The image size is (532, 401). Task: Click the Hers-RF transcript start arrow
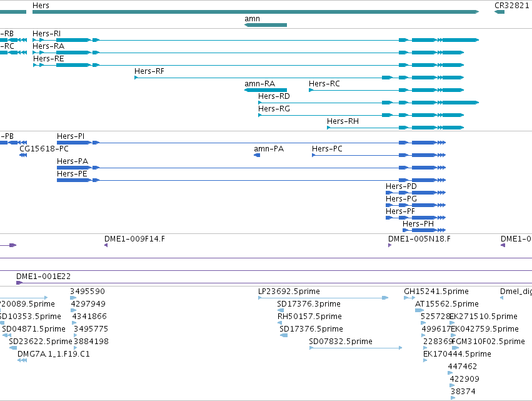click(136, 78)
